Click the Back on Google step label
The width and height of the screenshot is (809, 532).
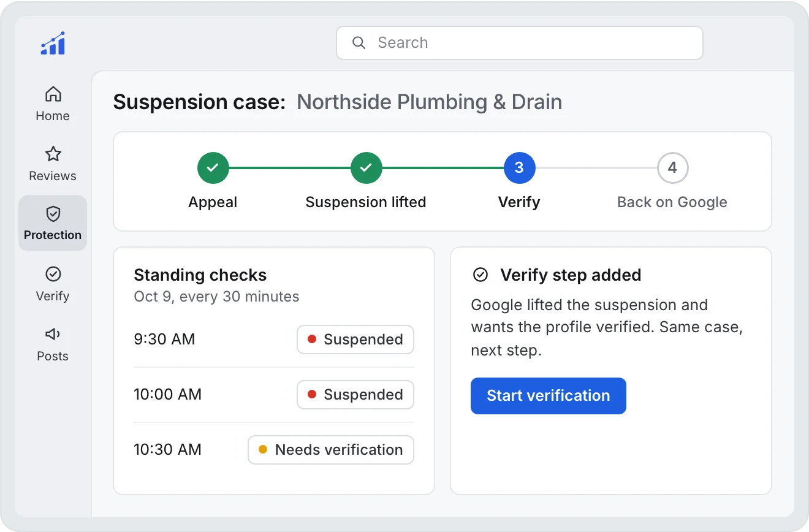pyautogui.click(x=672, y=202)
